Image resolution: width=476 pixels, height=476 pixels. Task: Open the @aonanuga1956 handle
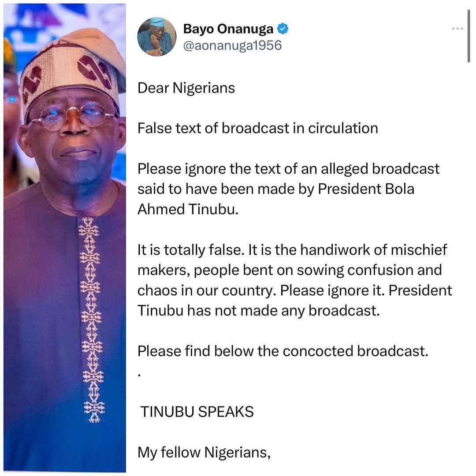[x=232, y=45]
